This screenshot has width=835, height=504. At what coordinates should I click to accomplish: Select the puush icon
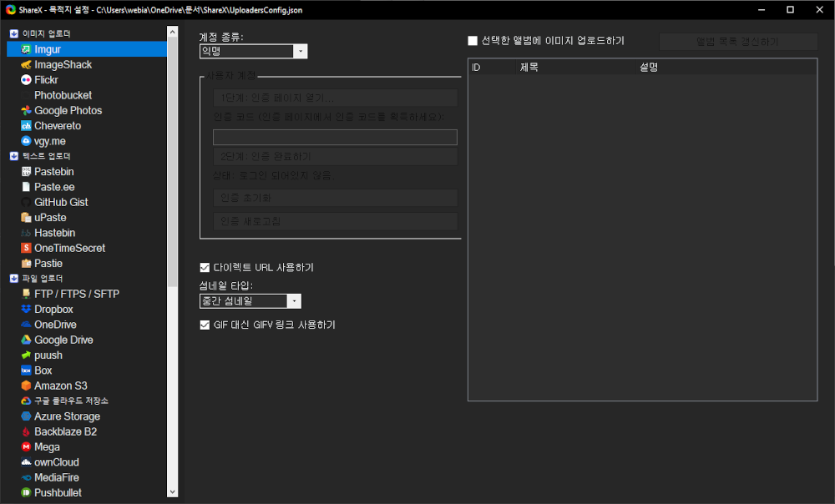pos(26,355)
